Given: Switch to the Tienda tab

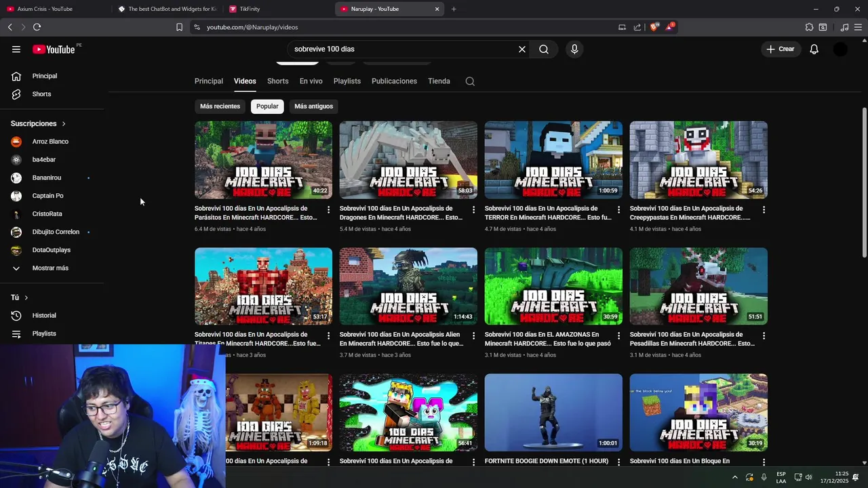Looking at the screenshot, I should click(x=439, y=81).
